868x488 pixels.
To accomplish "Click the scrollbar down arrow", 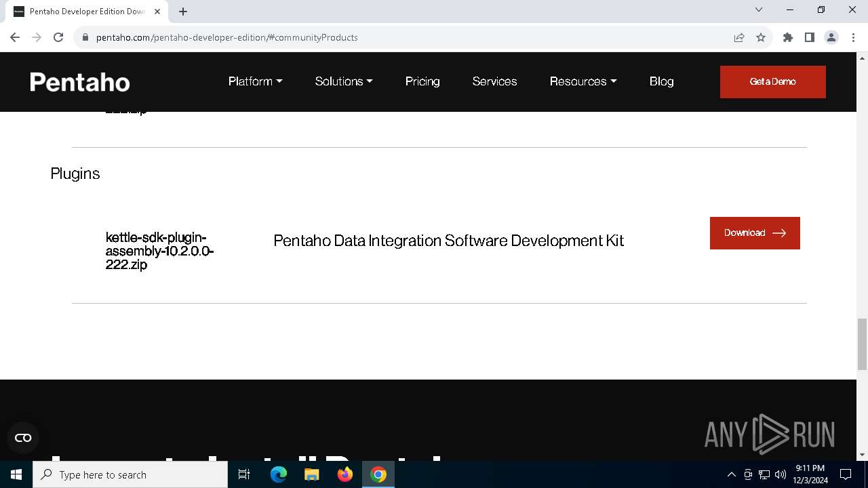I will 862,455.
